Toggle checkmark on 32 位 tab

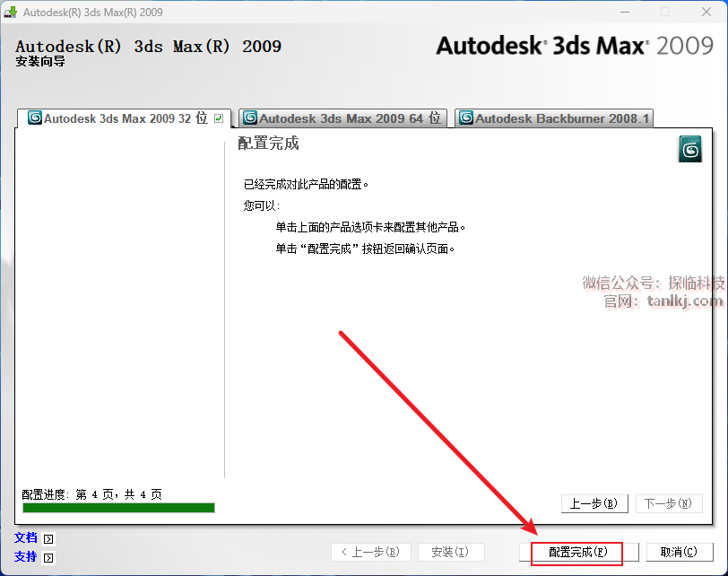point(219,118)
